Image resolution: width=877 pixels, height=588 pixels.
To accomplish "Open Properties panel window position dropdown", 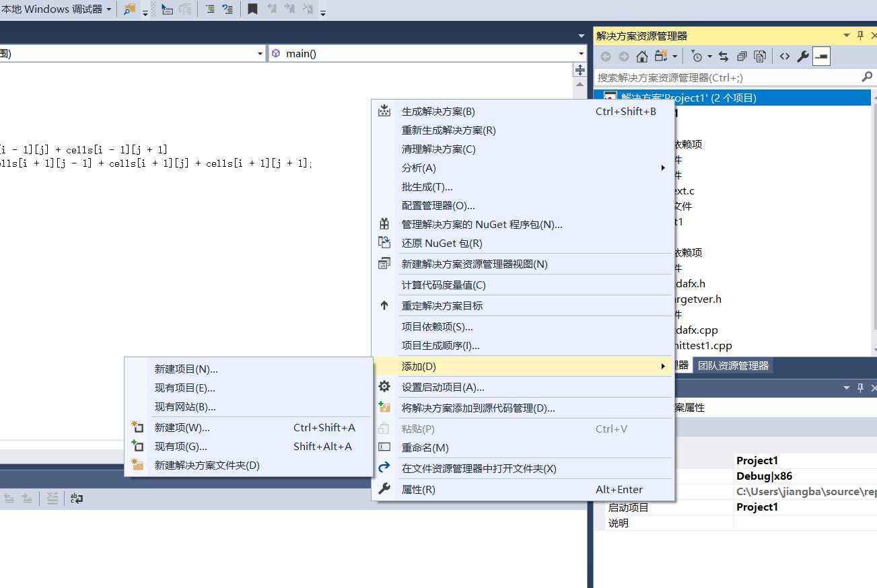I will [x=847, y=388].
